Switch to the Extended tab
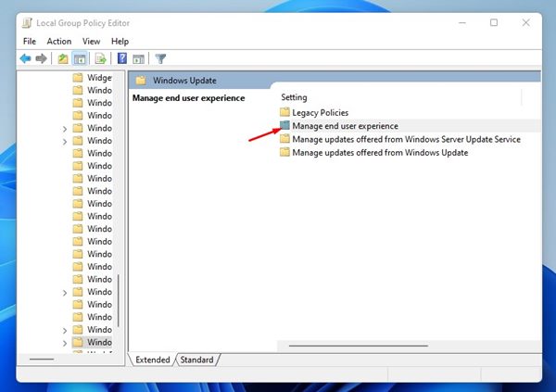 (153, 360)
